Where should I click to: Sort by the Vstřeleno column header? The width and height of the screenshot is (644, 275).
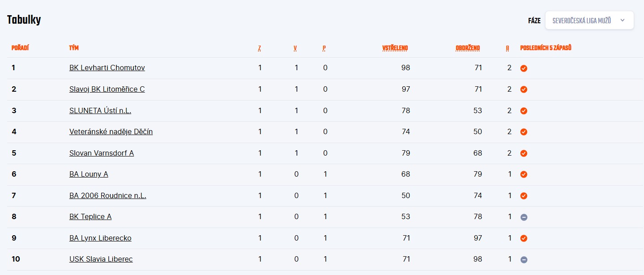click(395, 48)
